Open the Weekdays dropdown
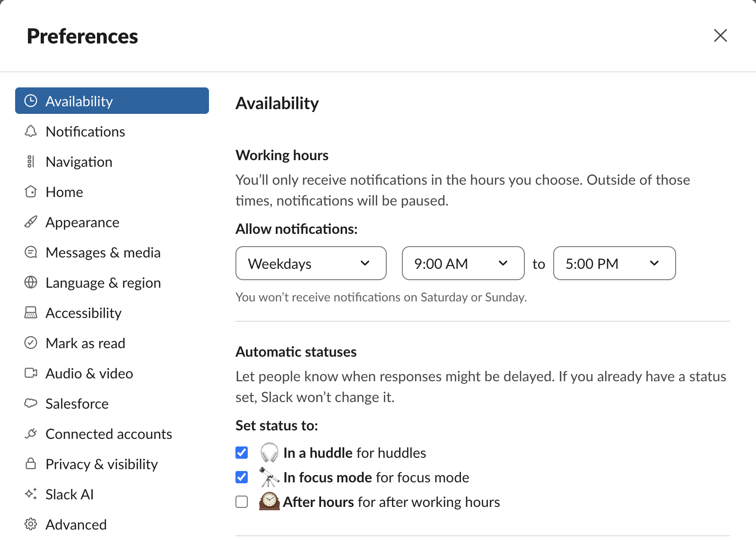Viewport: 756px width, 540px height. pos(311,263)
